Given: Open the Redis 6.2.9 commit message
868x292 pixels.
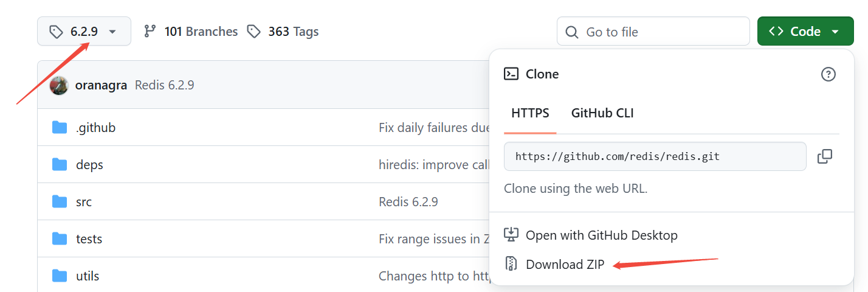Looking at the screenshot, I should click(x=164, y=85).
